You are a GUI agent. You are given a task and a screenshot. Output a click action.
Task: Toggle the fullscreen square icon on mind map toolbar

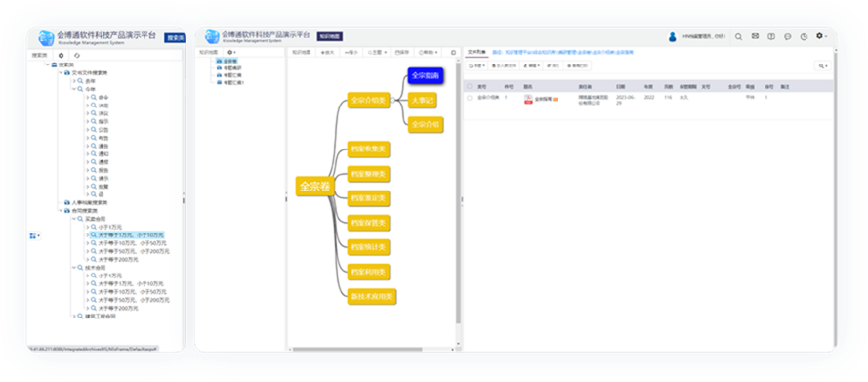click(453, 52)
